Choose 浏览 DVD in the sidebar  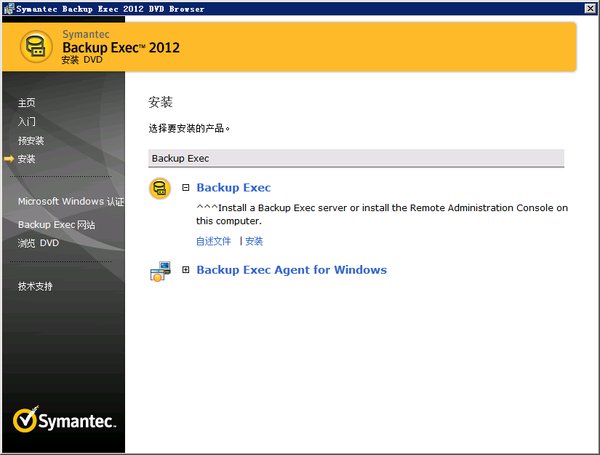pos(38,243)
